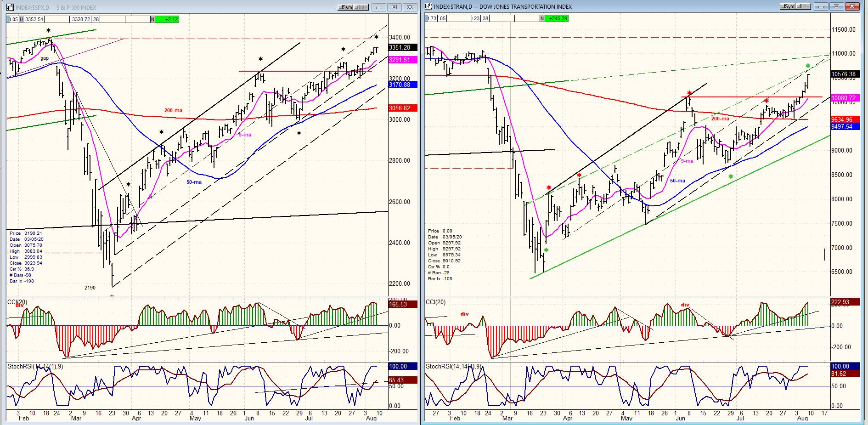Click the S&P 500 chart window icon

click(x=10, y=7)
